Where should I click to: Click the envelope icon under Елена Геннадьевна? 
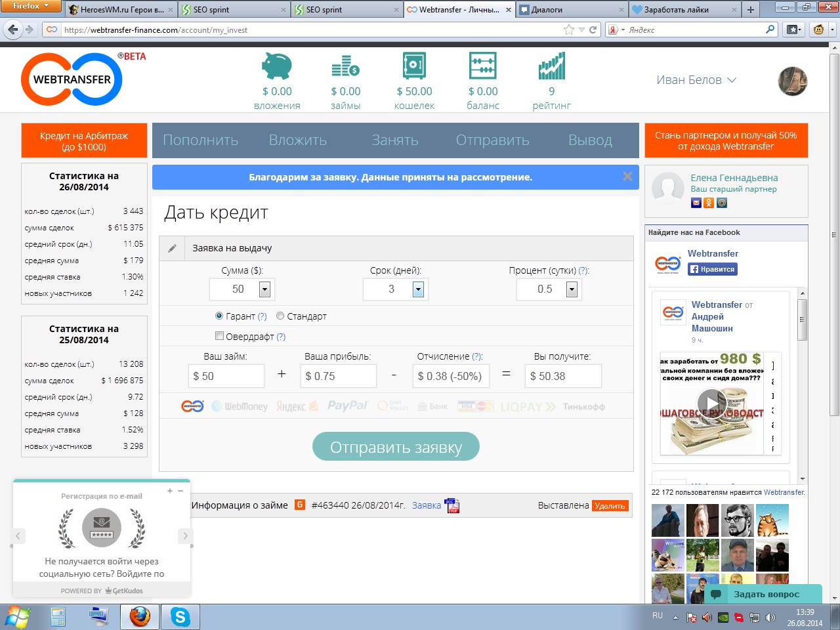coord(696,203)
